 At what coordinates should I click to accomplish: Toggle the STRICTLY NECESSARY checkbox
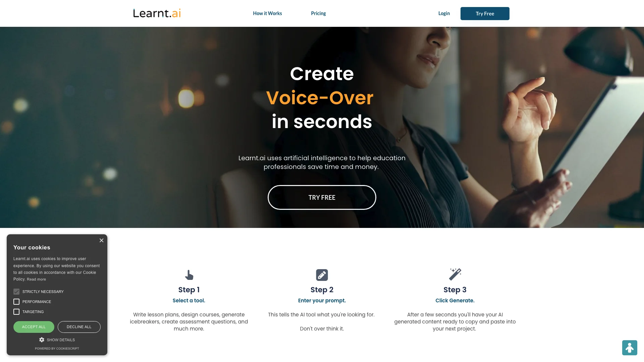[16, 291]
